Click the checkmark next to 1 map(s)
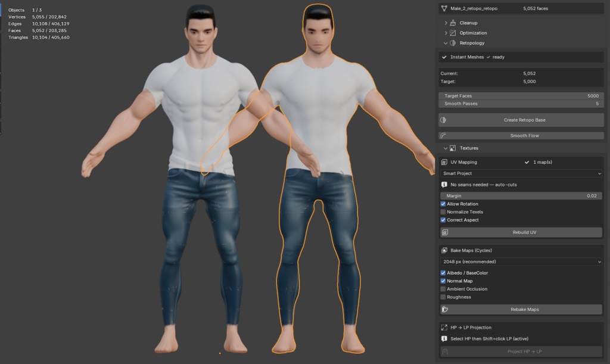The width and height of the screenshot is (610, 364). pos(527,162)
